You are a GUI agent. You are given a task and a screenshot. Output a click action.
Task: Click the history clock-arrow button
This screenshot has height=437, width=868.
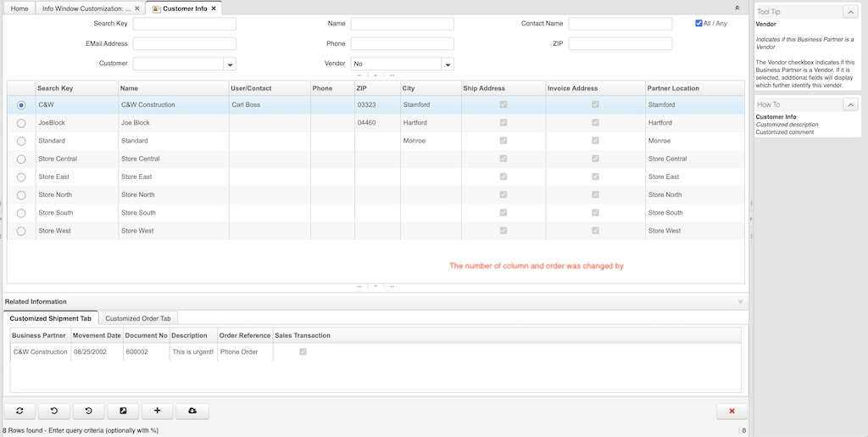[x=88, y=411]
